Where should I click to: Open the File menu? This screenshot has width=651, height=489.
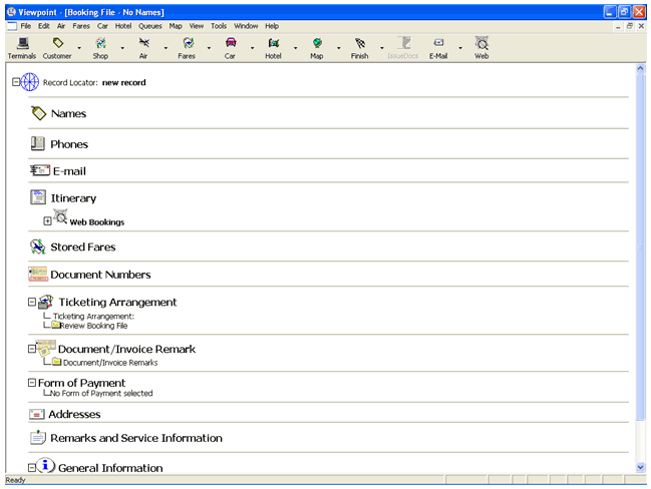point(26,26)
